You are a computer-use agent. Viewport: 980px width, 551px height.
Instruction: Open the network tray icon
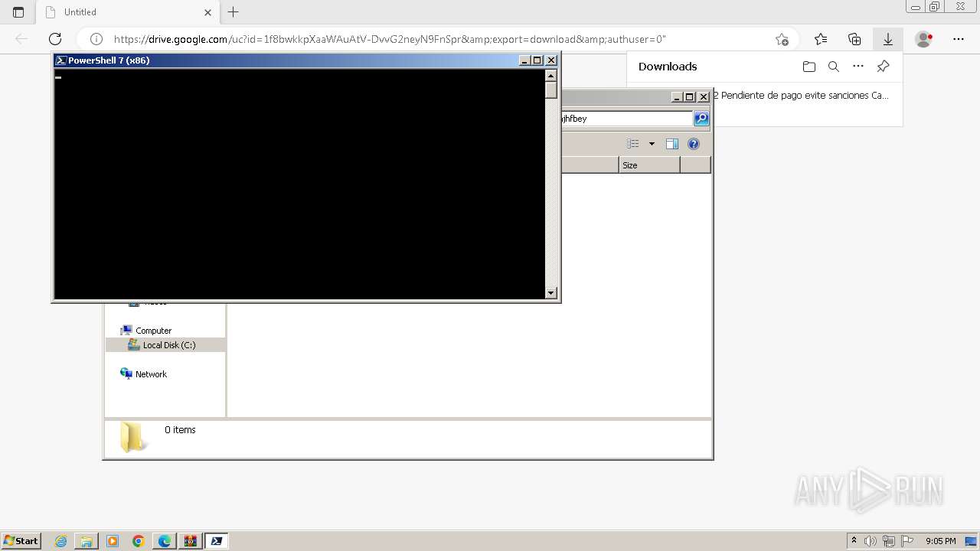889,541
